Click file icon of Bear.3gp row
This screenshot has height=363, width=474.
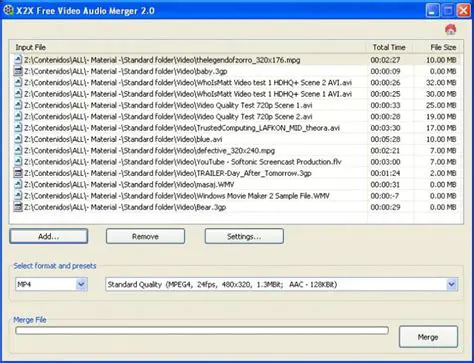pyautogui.click(x=18, y=207)
